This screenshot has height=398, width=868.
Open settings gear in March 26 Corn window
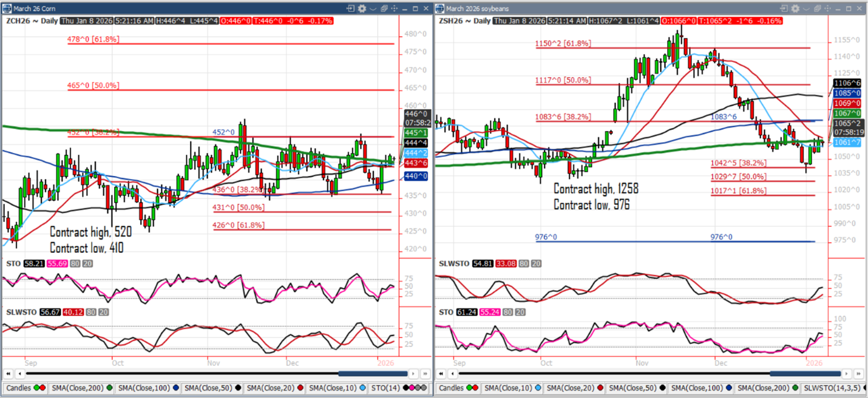(362, 8)
